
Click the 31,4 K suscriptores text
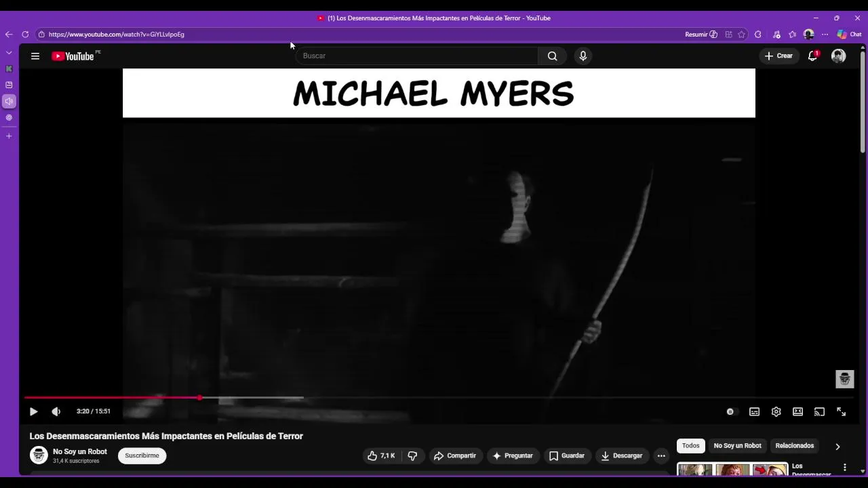coord(76,461)
